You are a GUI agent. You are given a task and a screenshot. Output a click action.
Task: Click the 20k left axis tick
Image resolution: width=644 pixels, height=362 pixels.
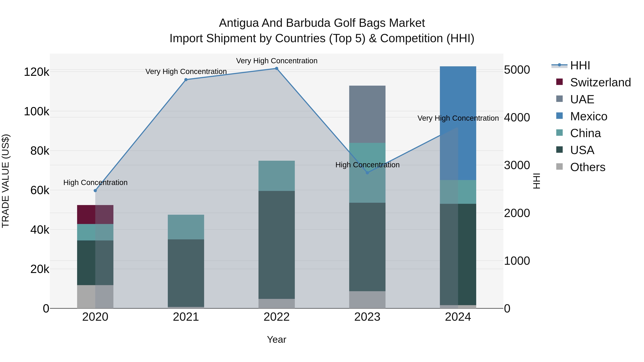[x=40, y=269]
